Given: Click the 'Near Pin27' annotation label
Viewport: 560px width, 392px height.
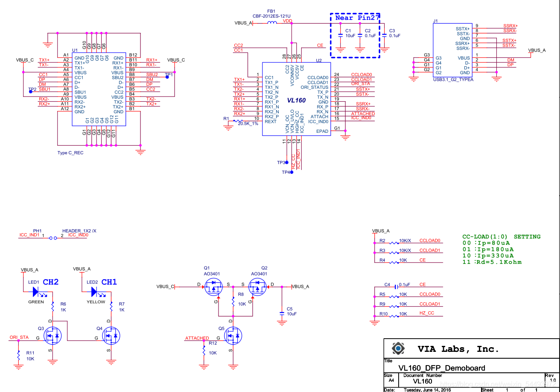Looking at the screenshot, I should point(357,18).
